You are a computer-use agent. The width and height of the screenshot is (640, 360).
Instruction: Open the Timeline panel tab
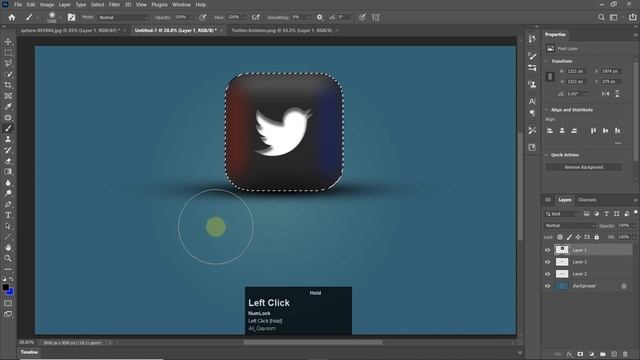(29, 352)
